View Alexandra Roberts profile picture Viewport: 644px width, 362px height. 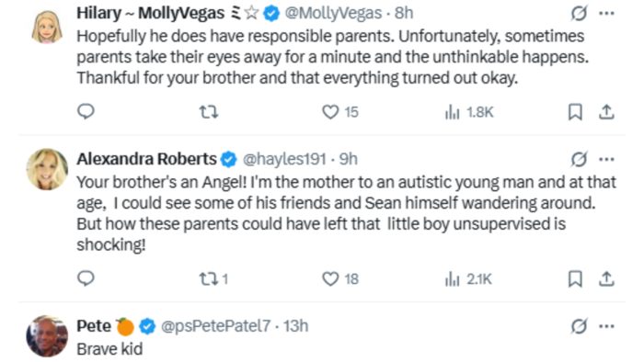[x=47, y=169]
